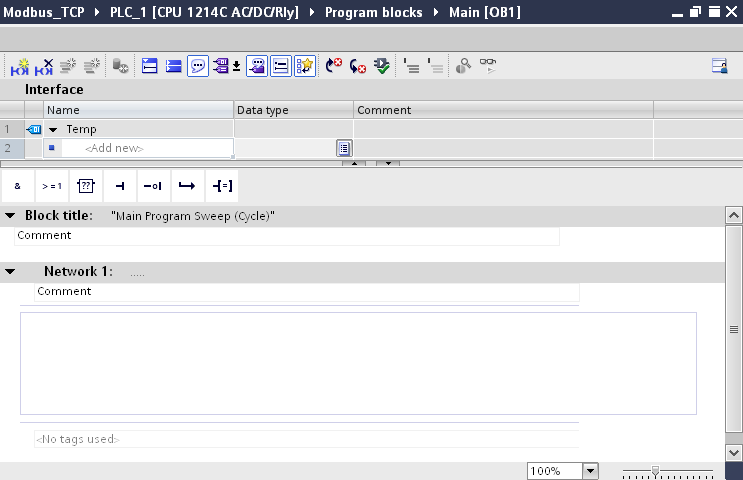Image resolution: width=743 pixels, height=480 pixels.
Task: Click the Temp section tag icon
Action: pos(34,129)
